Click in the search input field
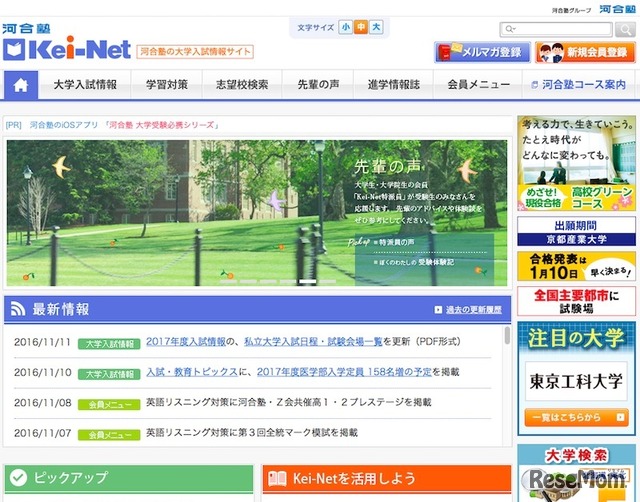This screenshot has height=502, width=640. (x=556, y=29)
